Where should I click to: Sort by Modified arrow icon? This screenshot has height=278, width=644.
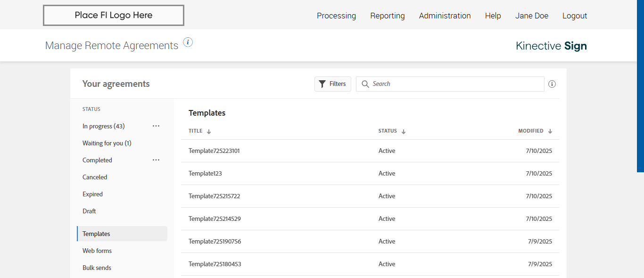point(550,131)
